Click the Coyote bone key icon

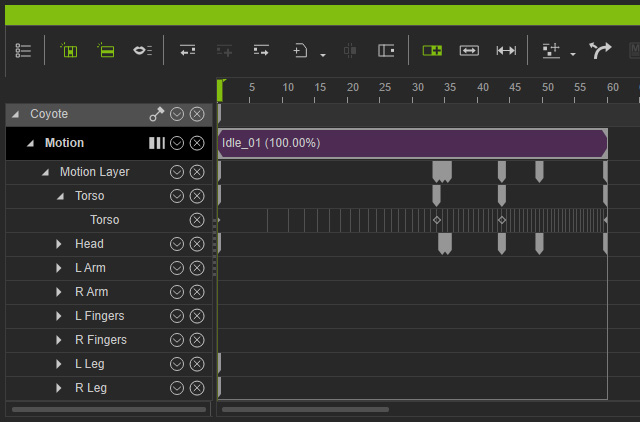click(156, 114)
